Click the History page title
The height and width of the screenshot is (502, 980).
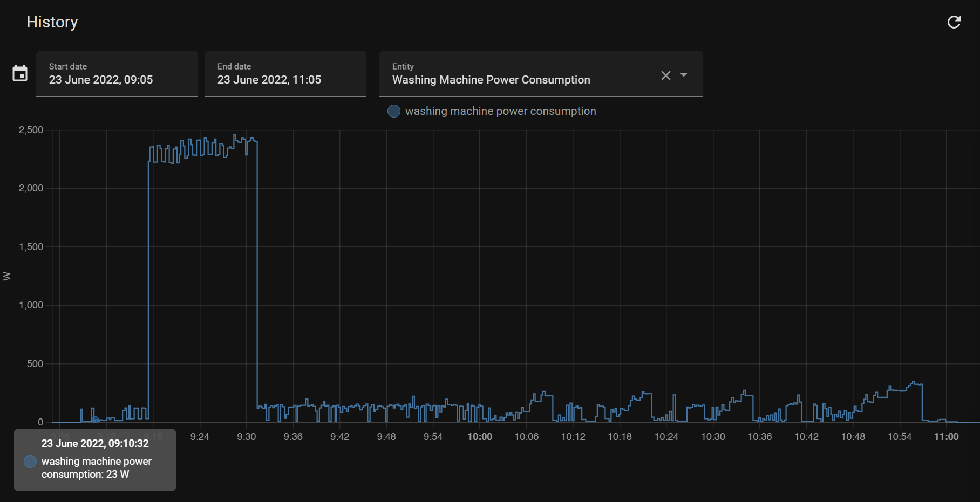[52, 22]
